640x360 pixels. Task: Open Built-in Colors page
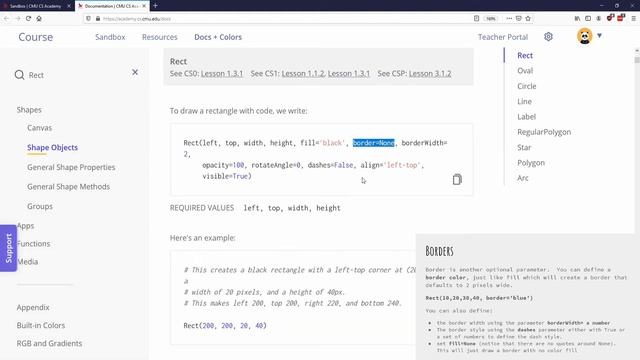(x=41, y=325)
